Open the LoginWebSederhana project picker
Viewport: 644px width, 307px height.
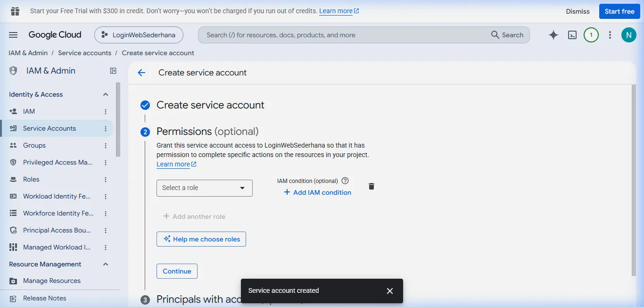[139, 35]
